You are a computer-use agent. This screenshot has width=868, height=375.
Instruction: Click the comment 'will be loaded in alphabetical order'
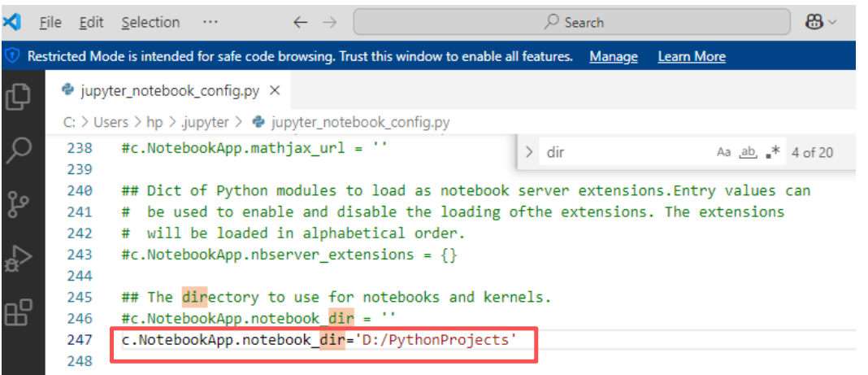(x=293, y=233)
